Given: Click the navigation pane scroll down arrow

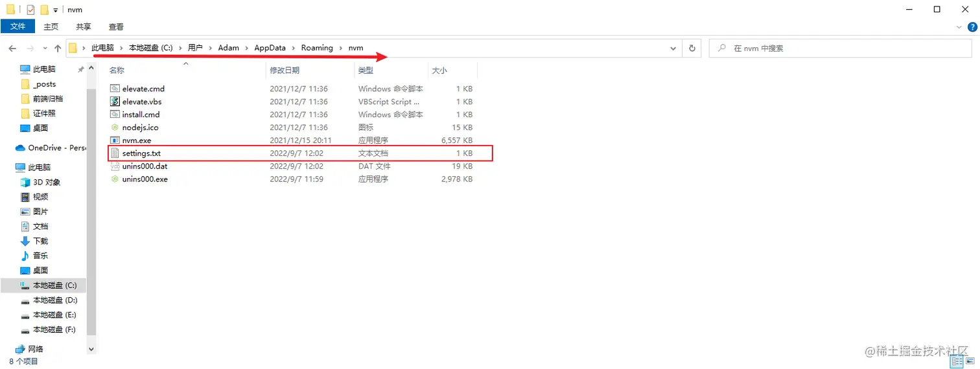Looking at the screenshot, I should point(91,350).
